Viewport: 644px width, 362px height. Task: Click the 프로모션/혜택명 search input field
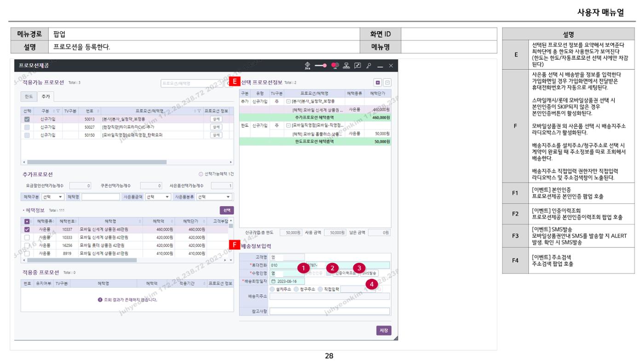192,84
